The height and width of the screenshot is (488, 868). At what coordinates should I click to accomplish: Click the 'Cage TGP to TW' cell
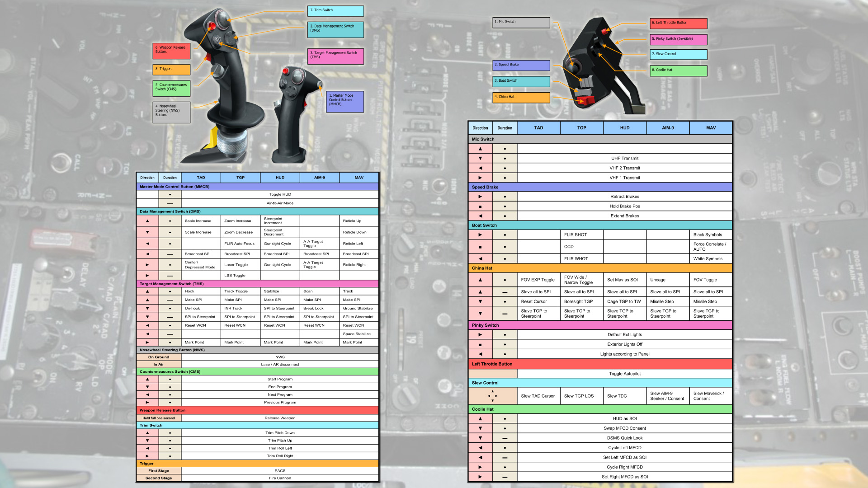(625, 301)
